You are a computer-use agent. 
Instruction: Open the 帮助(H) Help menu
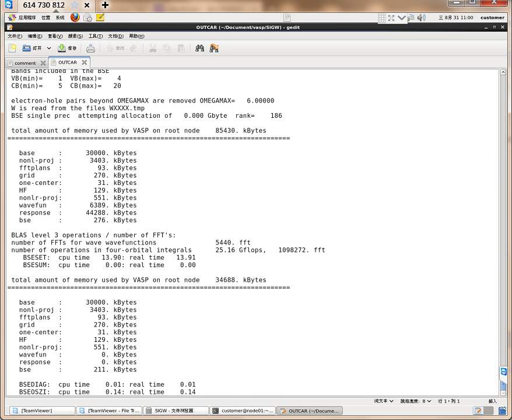136,36
